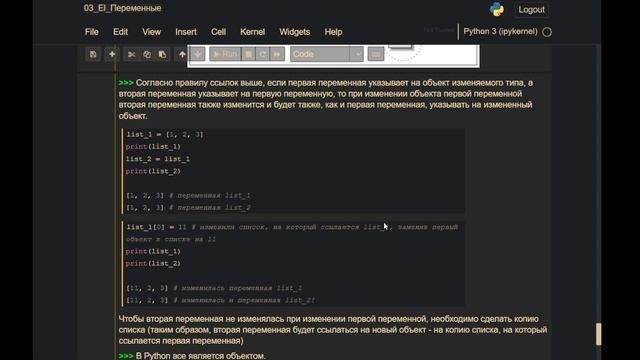Run the current cell
This screenshot has height=360, width=640.
point(225,54)
